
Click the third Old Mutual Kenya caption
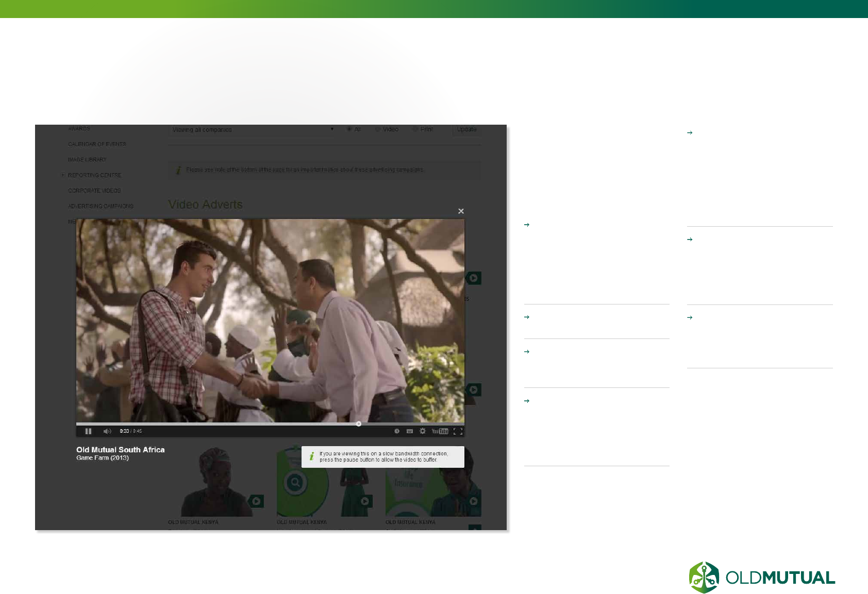pyautogui.click(x=410, y=522)
